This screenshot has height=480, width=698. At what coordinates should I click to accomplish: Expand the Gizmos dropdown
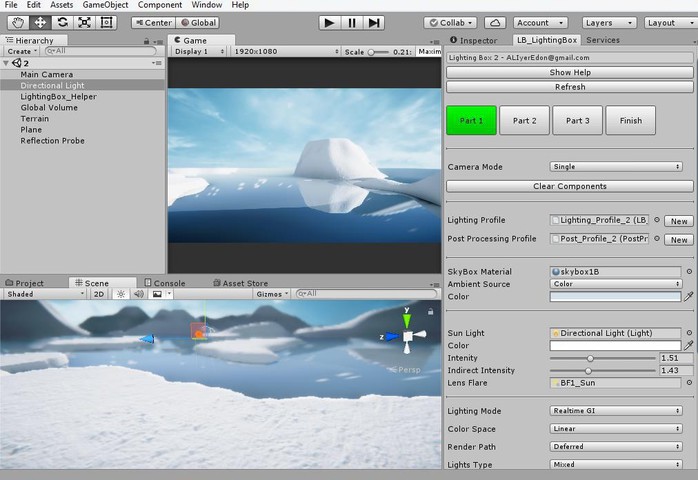click(272, 294)
